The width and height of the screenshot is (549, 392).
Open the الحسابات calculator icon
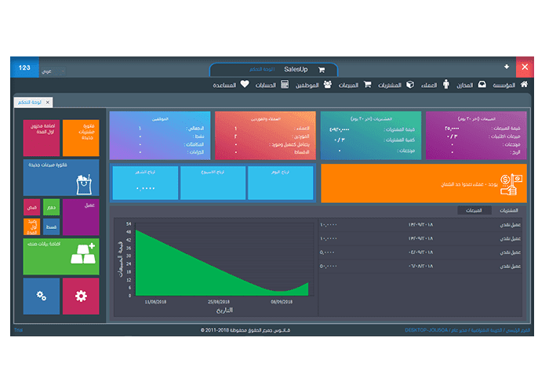pos(285,85)
